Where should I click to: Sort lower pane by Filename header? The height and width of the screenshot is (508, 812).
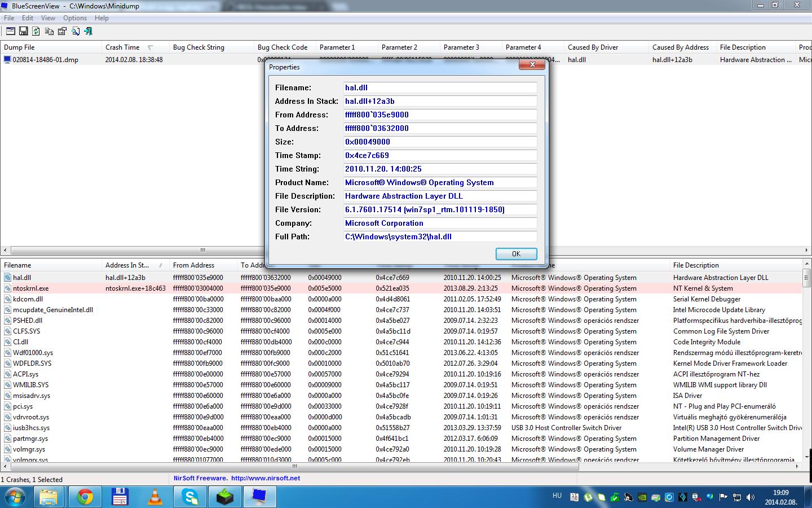[51, 265]
